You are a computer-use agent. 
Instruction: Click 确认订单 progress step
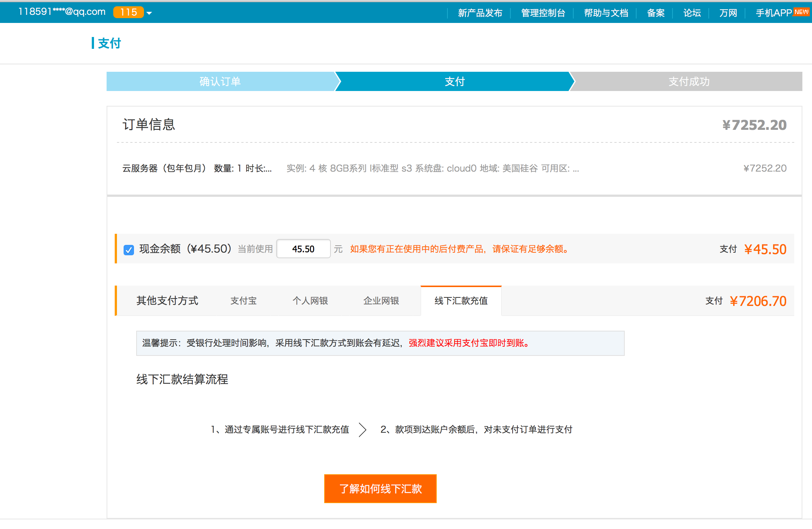coord(220,81)
